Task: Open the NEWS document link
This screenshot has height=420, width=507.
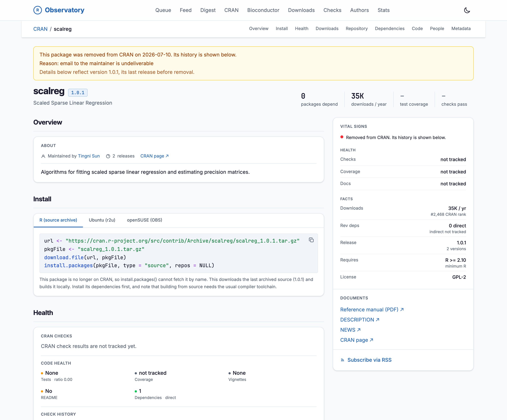Action: [x=350, y=330]
